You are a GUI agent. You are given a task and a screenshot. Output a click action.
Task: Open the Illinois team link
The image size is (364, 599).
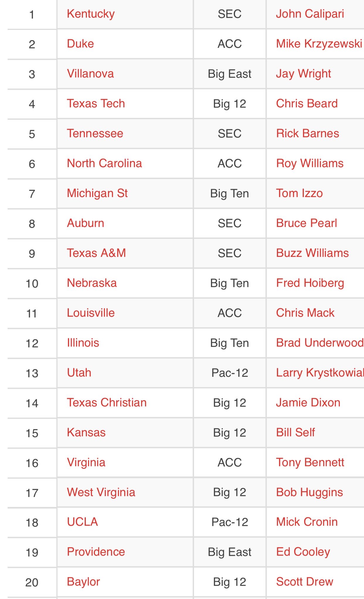click(83, 343)
